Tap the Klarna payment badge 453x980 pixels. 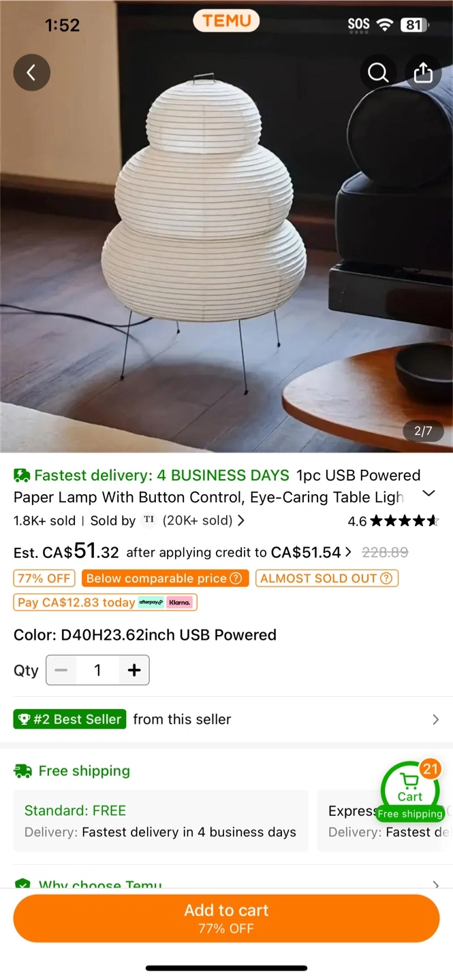tap(180, 602)
